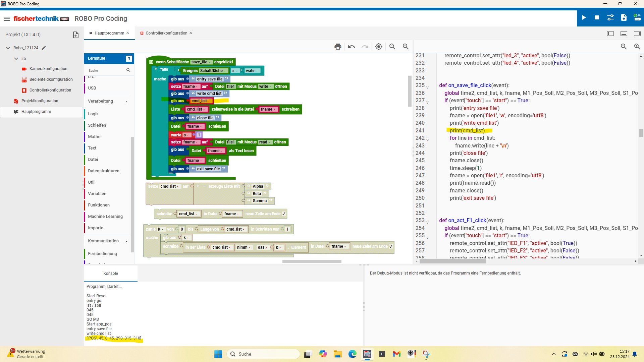Toggle the left panel layout view

click(x=610, y=34)
